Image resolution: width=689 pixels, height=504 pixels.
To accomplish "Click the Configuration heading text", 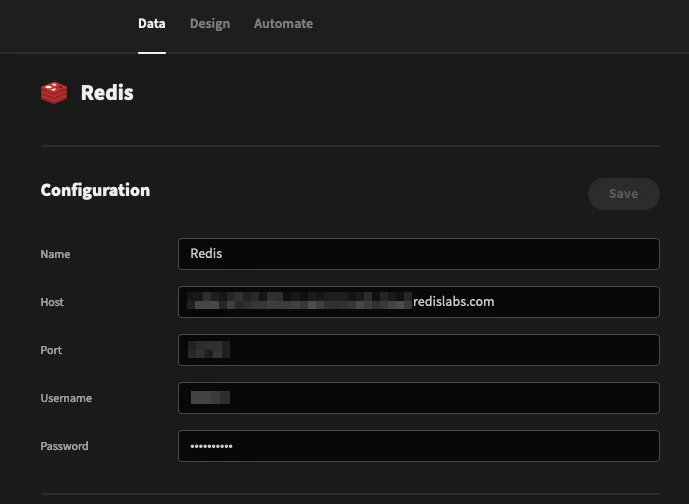I will pos(95,190).
